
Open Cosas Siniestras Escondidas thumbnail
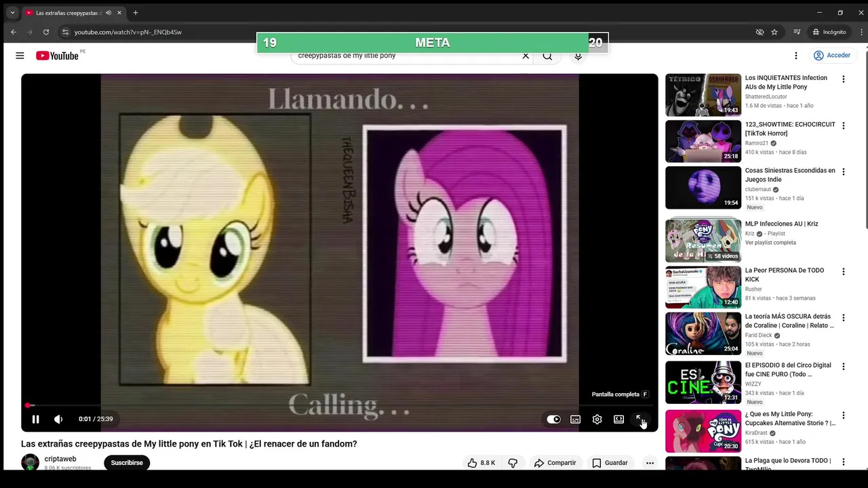(x=703, y=188)
